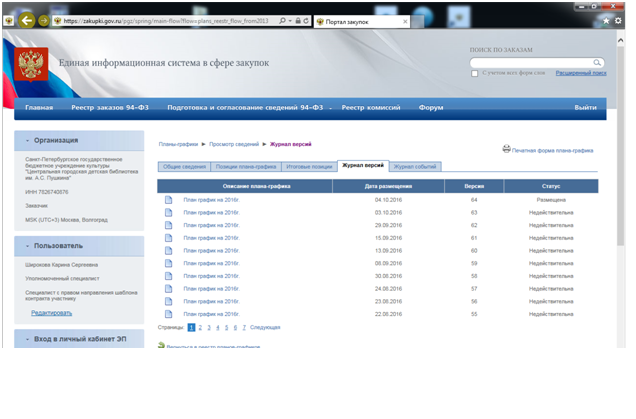Select the Журнал версий tab
The image size is (636, 419).
pyautogui.click(x=363, y=165)
